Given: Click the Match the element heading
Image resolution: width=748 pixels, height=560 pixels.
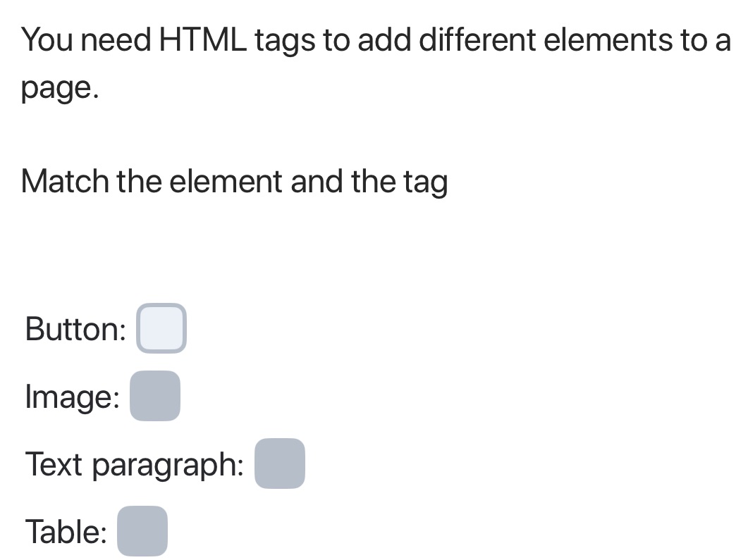Looking at the screenshot, I should click(x=235, y=181).
